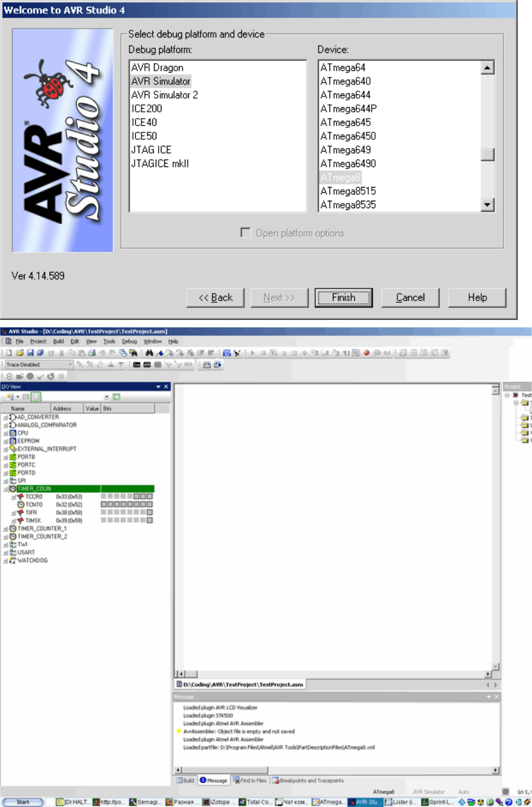Expand the ANALOG_COMPARATOR tree node
The image size is (532, 807).
pos(6,425)
